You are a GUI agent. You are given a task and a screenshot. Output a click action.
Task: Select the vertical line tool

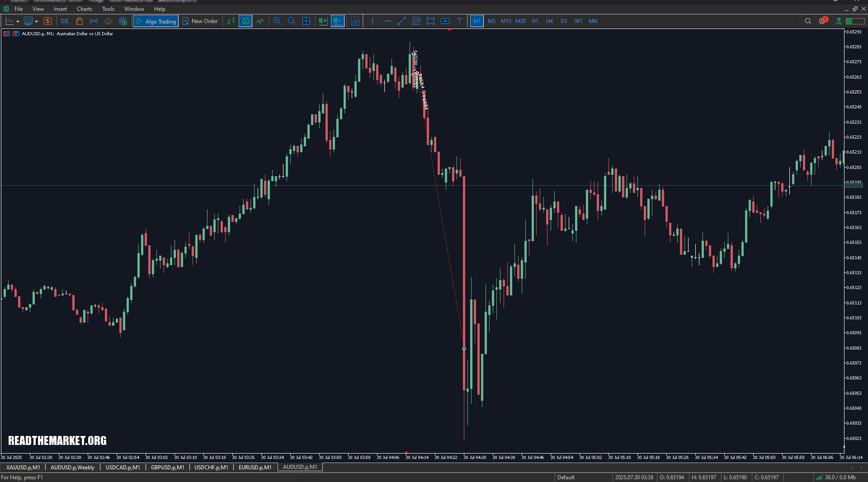coord(373,21)
